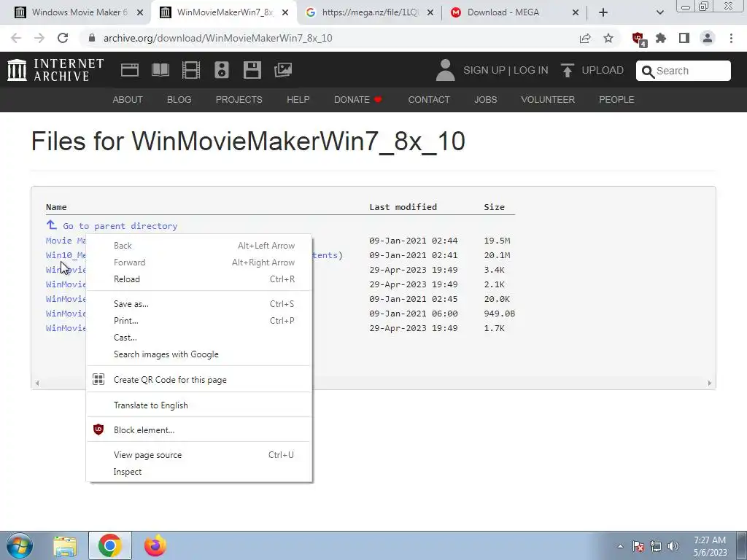Click SIGN UP link
The height and width of the screenshot is (560, 747).
[x=484, y=71]
